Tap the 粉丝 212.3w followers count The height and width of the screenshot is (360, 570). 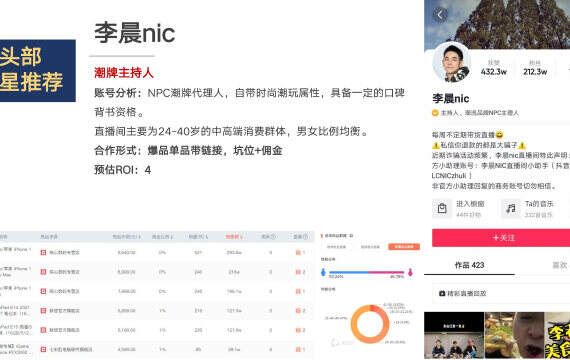coord(535,68)
